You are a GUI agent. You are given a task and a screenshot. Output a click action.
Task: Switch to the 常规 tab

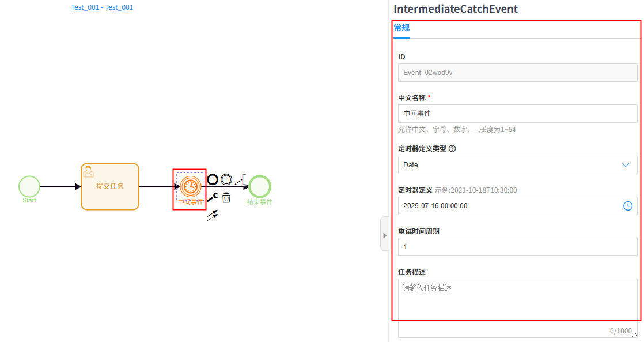point(401,28)
